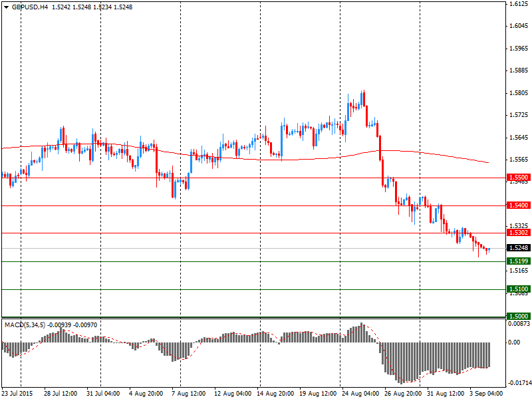The height and width of the screenshot is (399, 532).
Task: Click the 12 Aug 04:00 time label
Action: (x=233, y=394)
